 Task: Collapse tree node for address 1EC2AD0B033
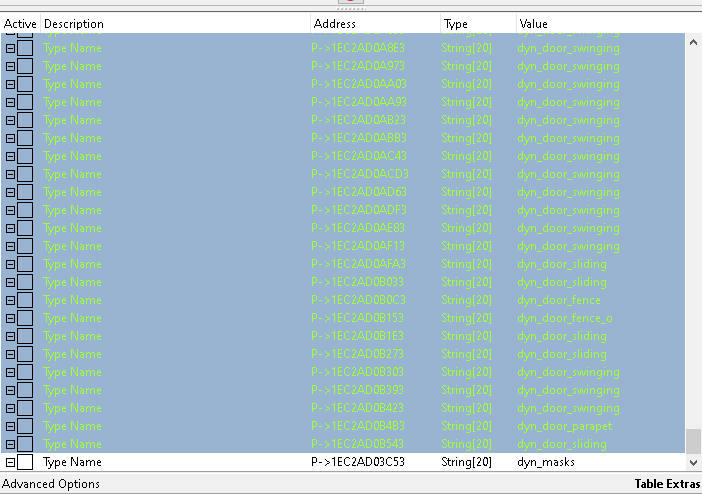[10, 282]
